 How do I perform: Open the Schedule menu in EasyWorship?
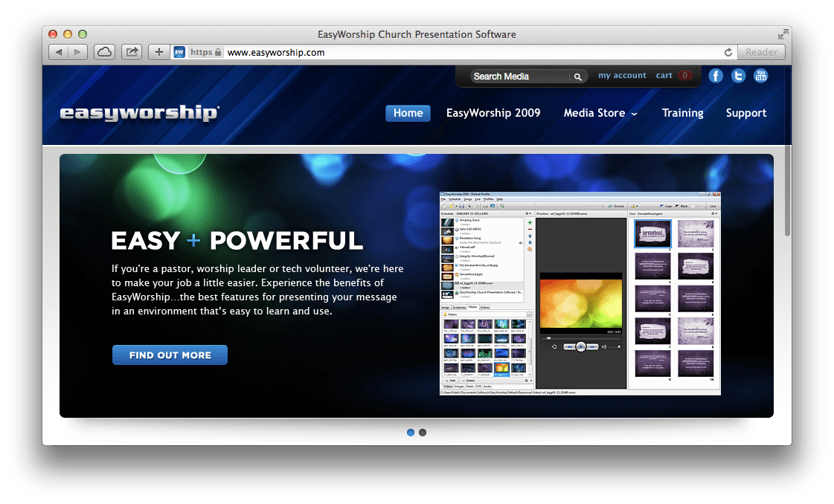tap(455, 199)
